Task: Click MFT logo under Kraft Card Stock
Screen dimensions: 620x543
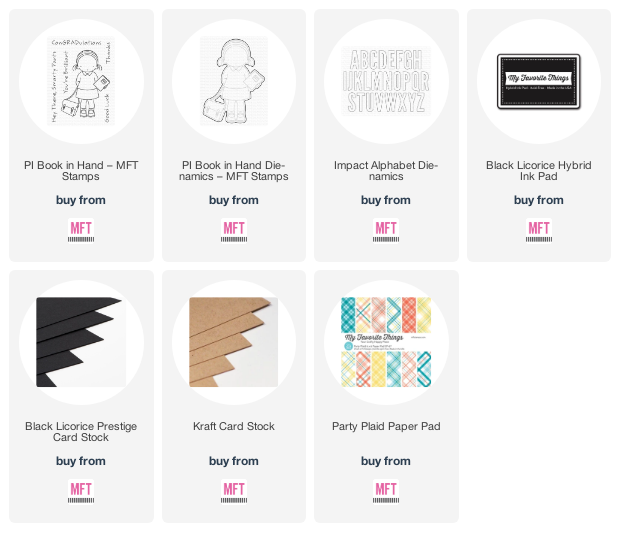Action: click(234, 492)
